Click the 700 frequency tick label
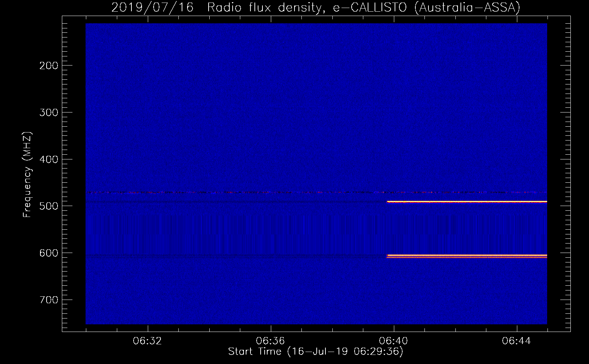Image resolution: width=589 pixels, height=364 pixels. [49, 300]
